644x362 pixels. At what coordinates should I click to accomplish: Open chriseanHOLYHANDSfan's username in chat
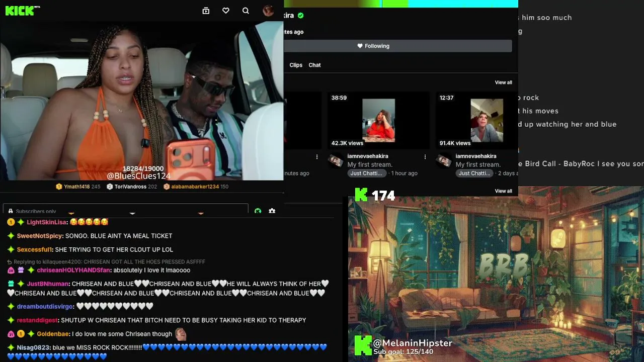[74, 270]
